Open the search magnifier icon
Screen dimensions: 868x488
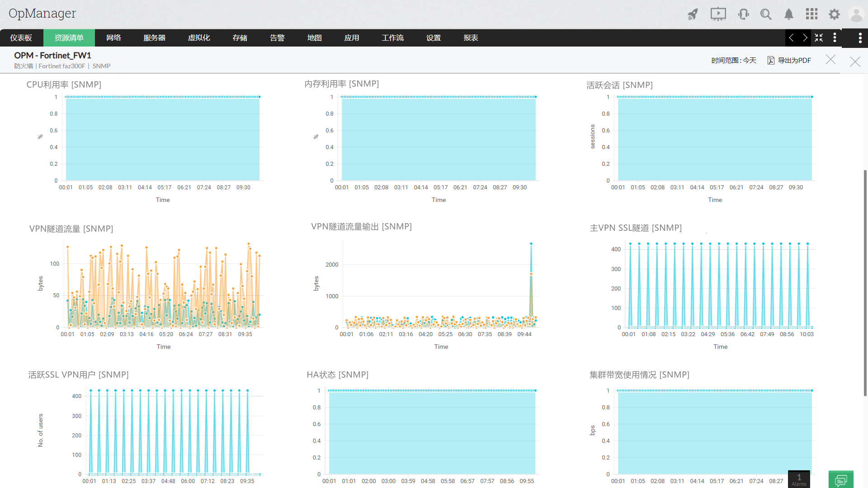[766, 14]
